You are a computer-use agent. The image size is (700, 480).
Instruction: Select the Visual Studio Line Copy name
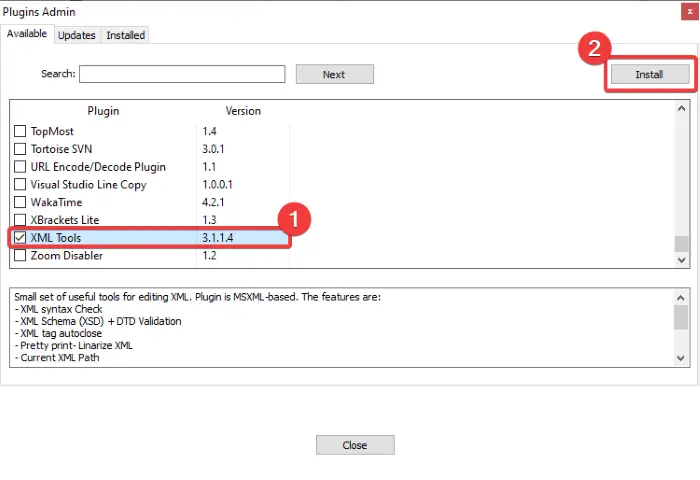88,184
